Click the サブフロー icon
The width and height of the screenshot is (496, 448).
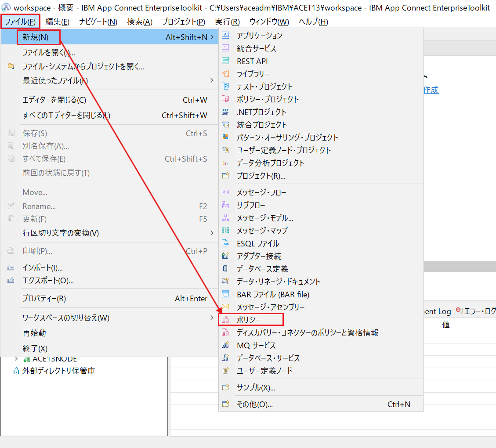tap(225, 205)
